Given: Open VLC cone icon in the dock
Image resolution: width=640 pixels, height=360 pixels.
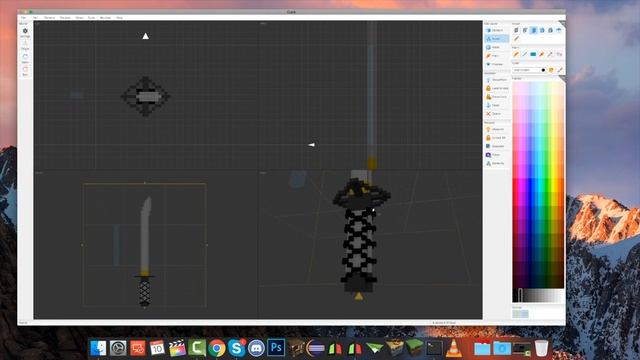Looking at the screenshot, I should [453, 349].
